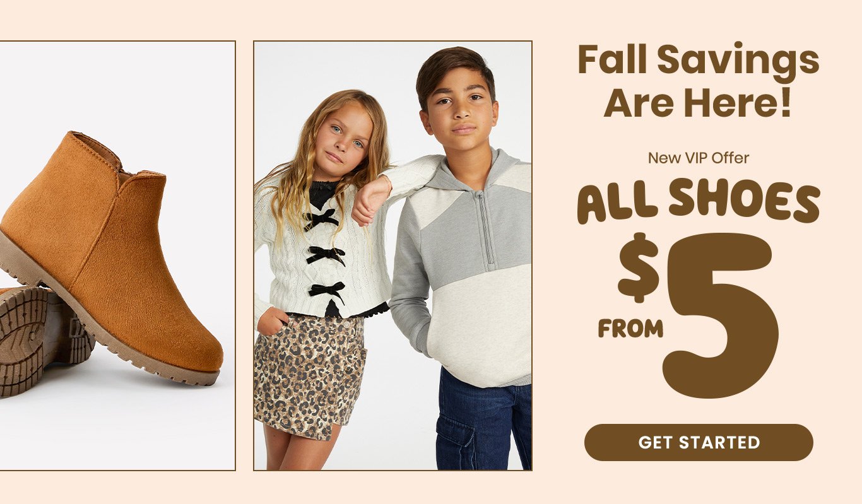Click the girl's leopard print skirt

(x=309, y=375)
